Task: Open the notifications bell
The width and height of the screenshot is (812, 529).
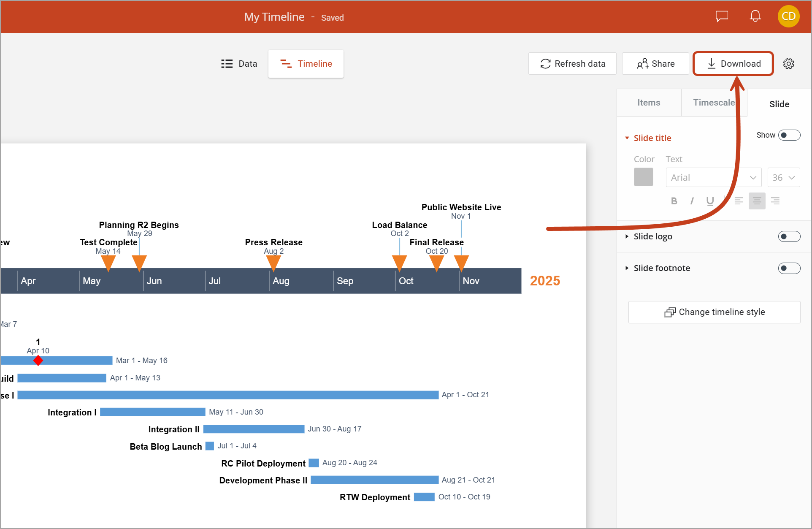Action: coord(755,16)
